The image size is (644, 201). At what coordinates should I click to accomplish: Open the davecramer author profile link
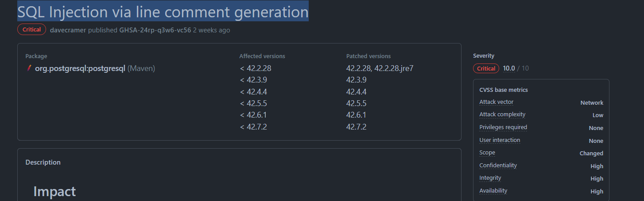68,30
